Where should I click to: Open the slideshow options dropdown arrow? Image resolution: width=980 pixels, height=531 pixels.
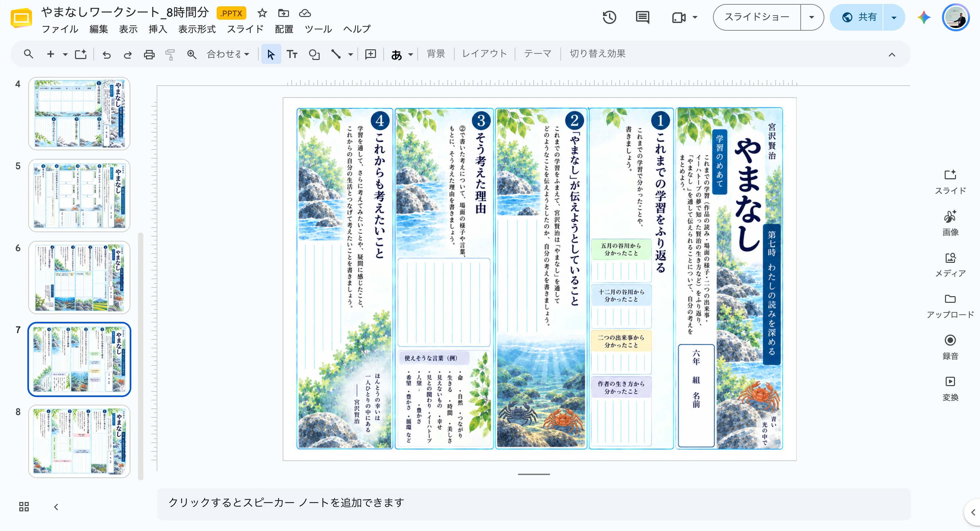811,17
